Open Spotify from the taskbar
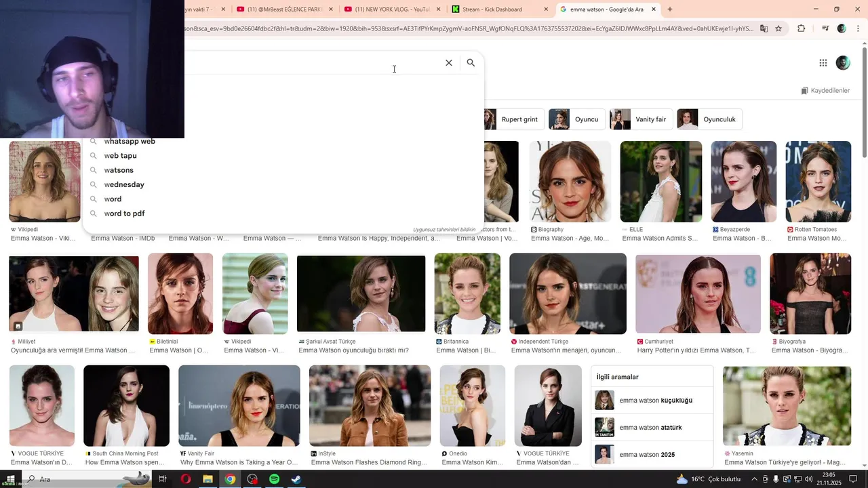Screen dimensions: 868x488 pyautogui.click(x=274, y=479)
